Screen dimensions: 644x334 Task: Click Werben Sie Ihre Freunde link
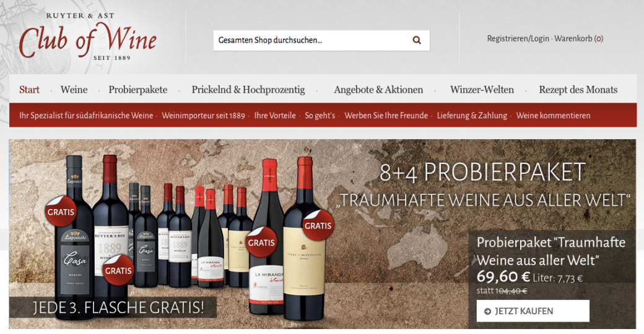[x=386, y=115]
